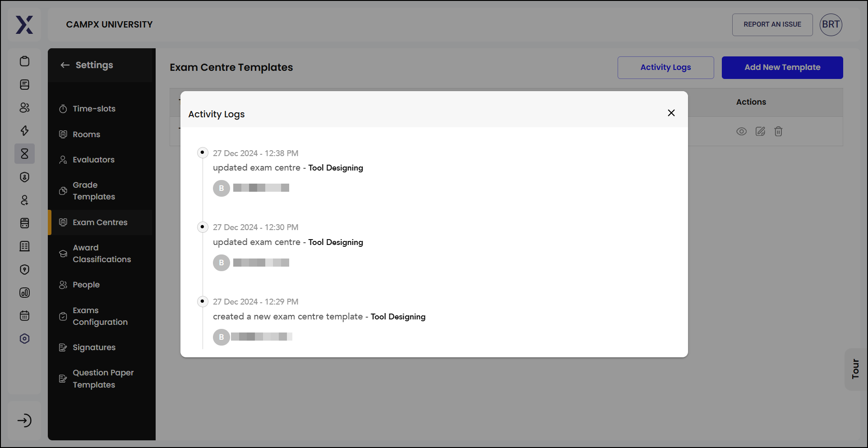Open the calendar icon in left rail
The image size is (868, 448).
click(25, 316)
